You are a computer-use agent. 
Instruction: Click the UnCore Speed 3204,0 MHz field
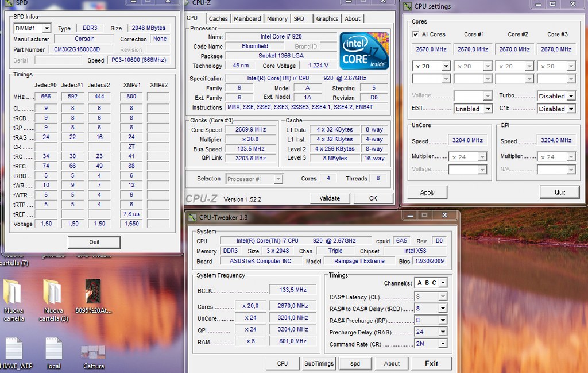(x=467, y=140)
